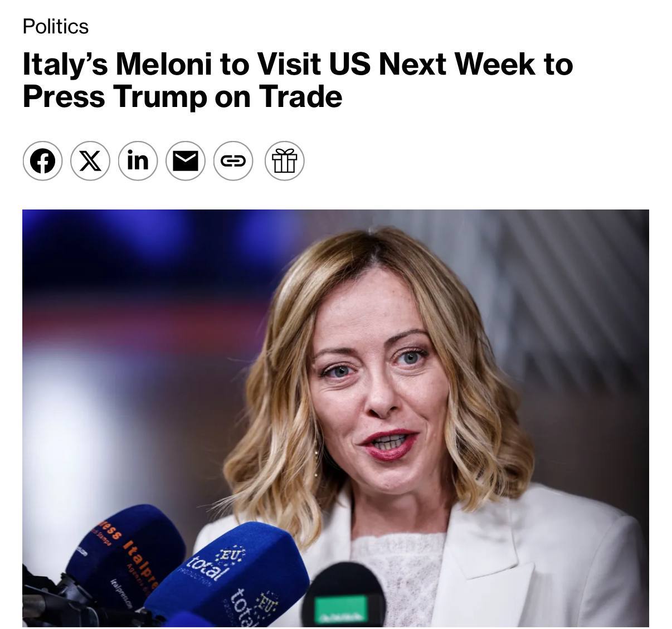The height and width of the screenshot is (629, 672).
Task: Click the word "Trade" in the headline
Action: click(x=300, y=96)
